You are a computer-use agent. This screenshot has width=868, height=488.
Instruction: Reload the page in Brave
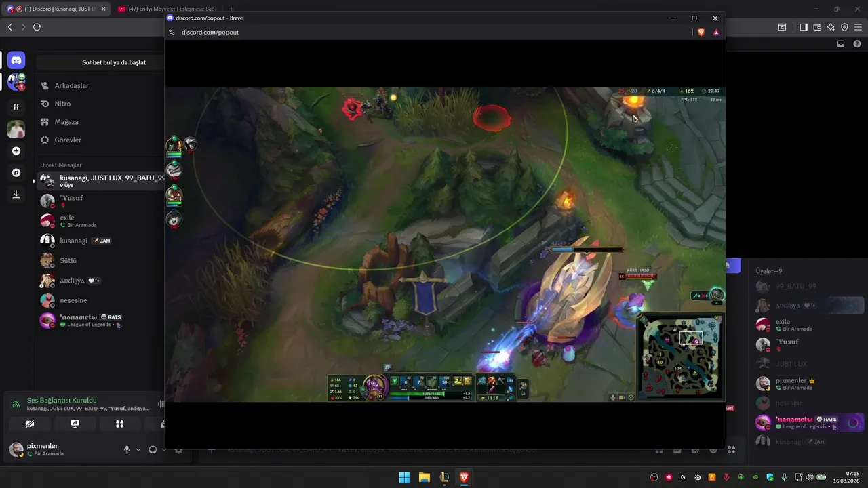37,27
